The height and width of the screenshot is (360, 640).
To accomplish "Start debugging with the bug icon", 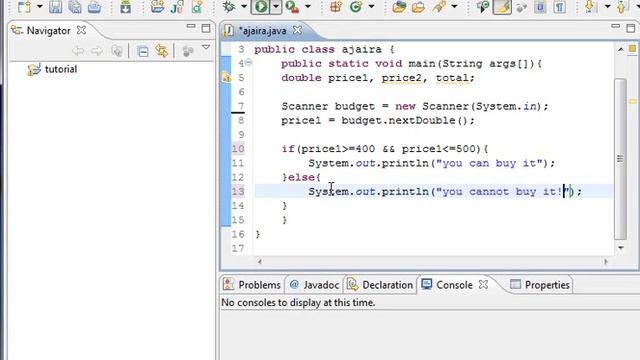I will pos(229,7).
